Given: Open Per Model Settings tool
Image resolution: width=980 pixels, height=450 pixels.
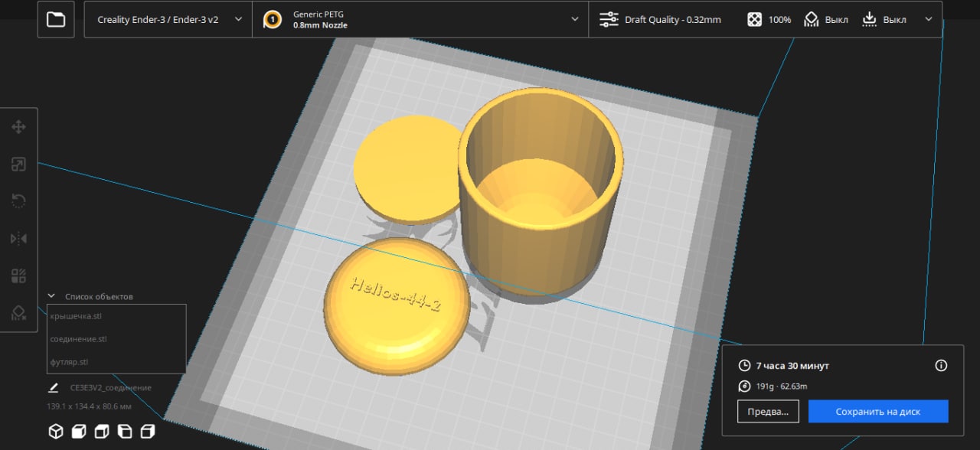Looking at the screenshot, I should [19, 276].
